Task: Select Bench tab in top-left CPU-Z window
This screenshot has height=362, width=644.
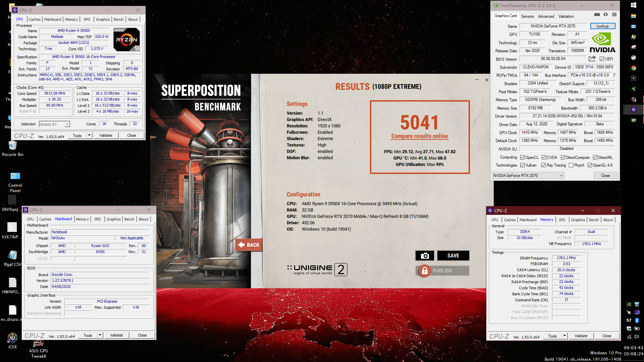Action: coord(118,19)
